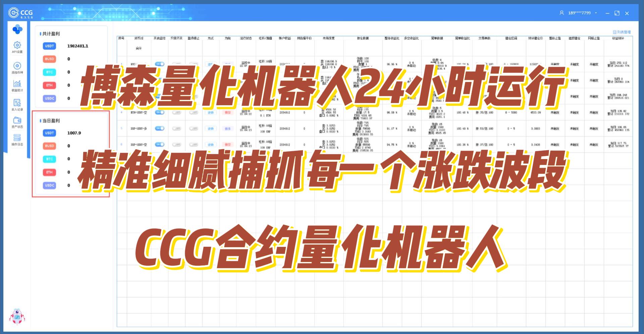Screen dimensions: 644x334
Task: Click the robot mascot icon
Action: pos(17,317)
